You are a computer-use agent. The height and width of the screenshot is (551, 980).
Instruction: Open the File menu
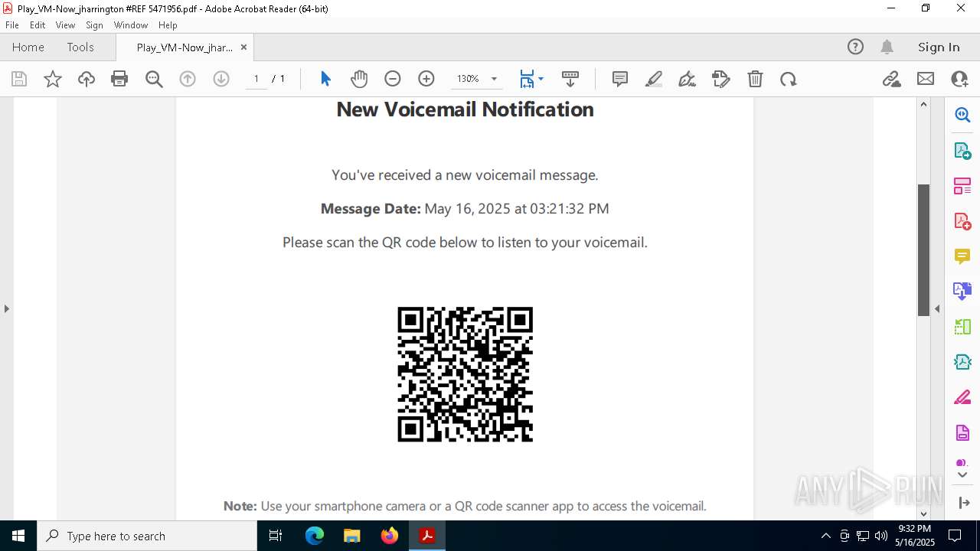(x=11, y=25)
